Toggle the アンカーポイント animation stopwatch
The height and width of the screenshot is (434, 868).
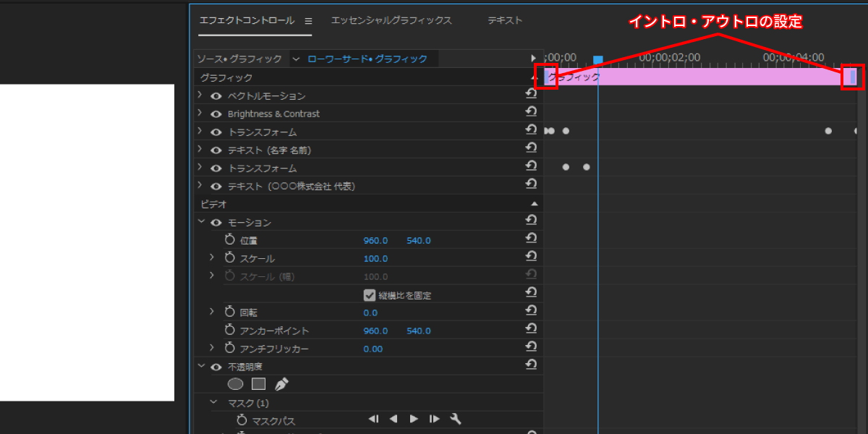coord(230,330)
